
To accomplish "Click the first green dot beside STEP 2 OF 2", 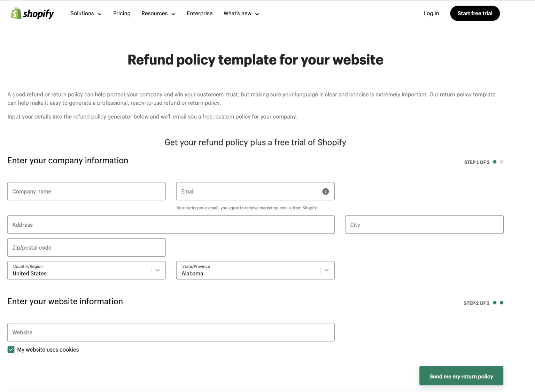I will tap(495, 303).
